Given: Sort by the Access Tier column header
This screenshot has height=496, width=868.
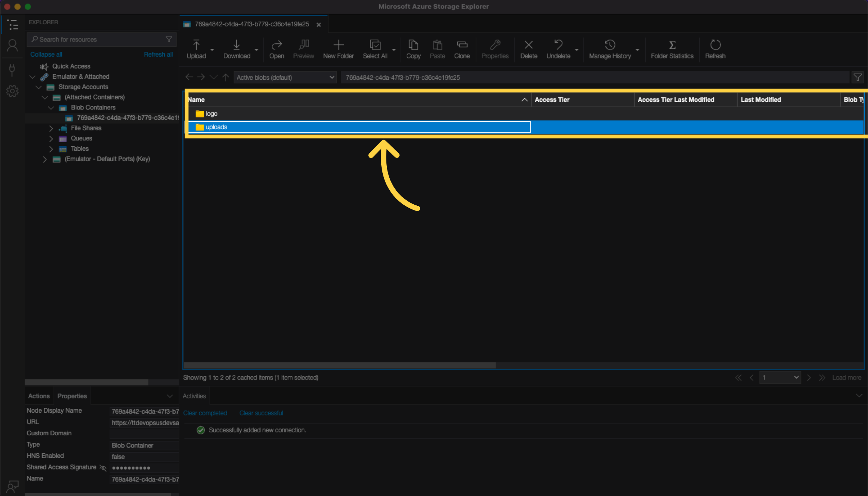Looking at the screenshot, I should pos(583,100).
